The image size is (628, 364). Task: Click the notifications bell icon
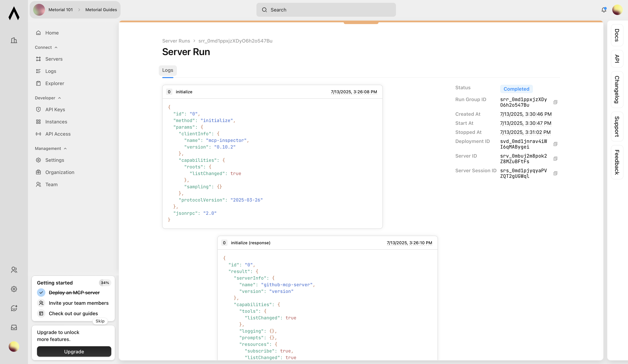click(x=604, y=10)
